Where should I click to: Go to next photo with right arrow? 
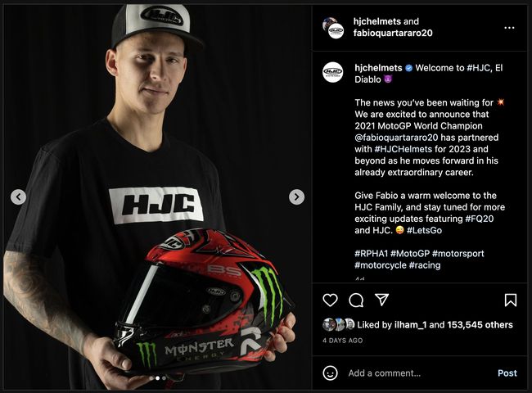[x=296, y=196]
